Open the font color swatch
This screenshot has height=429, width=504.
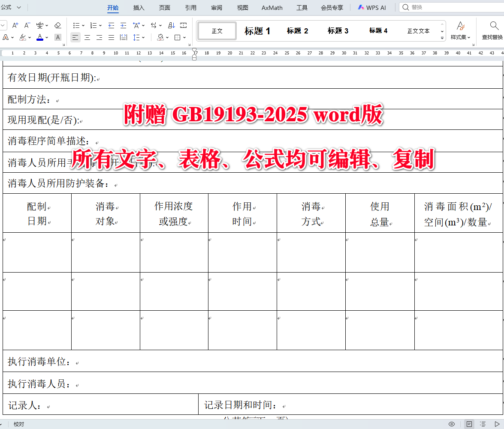40,37
